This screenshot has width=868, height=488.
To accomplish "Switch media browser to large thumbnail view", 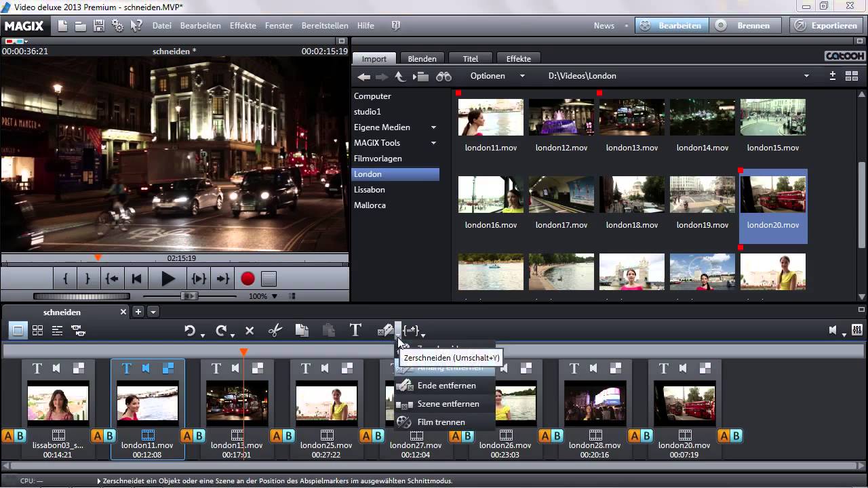I will tap(852, 76).
